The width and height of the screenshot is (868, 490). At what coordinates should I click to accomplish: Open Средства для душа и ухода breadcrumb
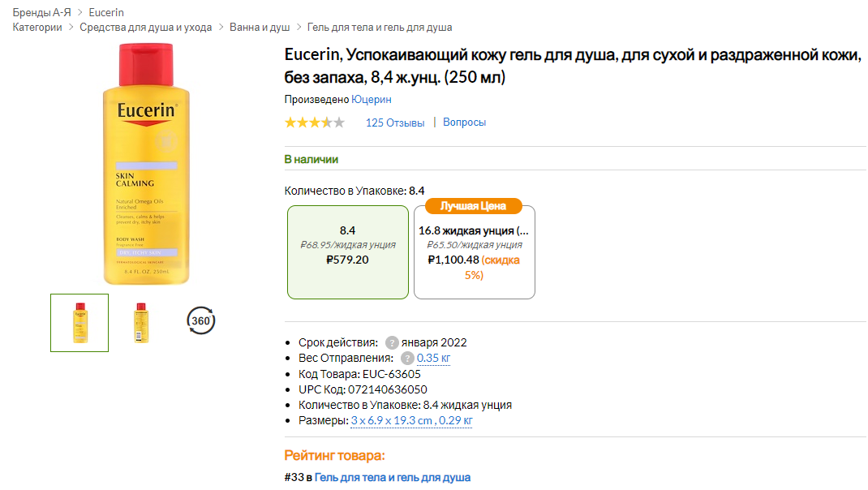(146, 28)
